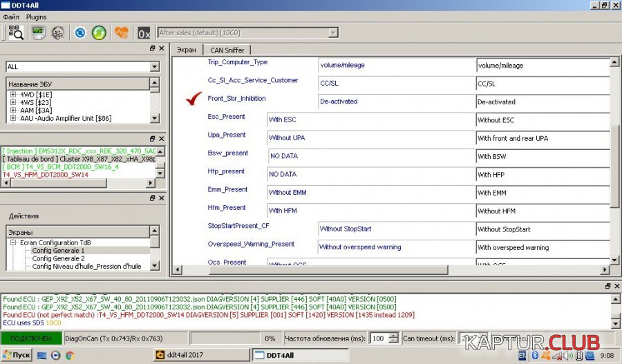
Task: Click the 0x hex command icon
Action: point(144,32)
